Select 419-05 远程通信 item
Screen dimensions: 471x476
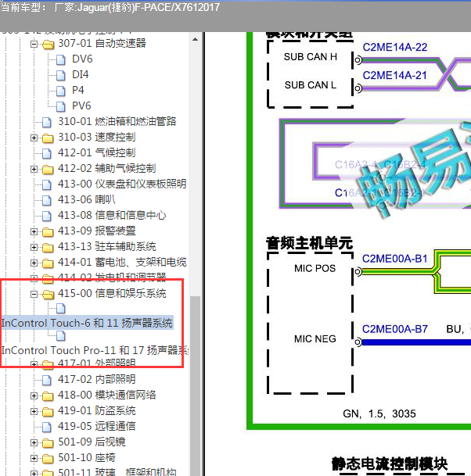pos(97,426)
